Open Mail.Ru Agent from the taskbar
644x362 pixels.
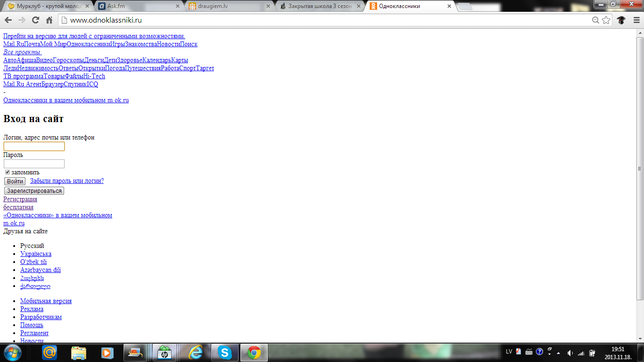coord(50,353)
